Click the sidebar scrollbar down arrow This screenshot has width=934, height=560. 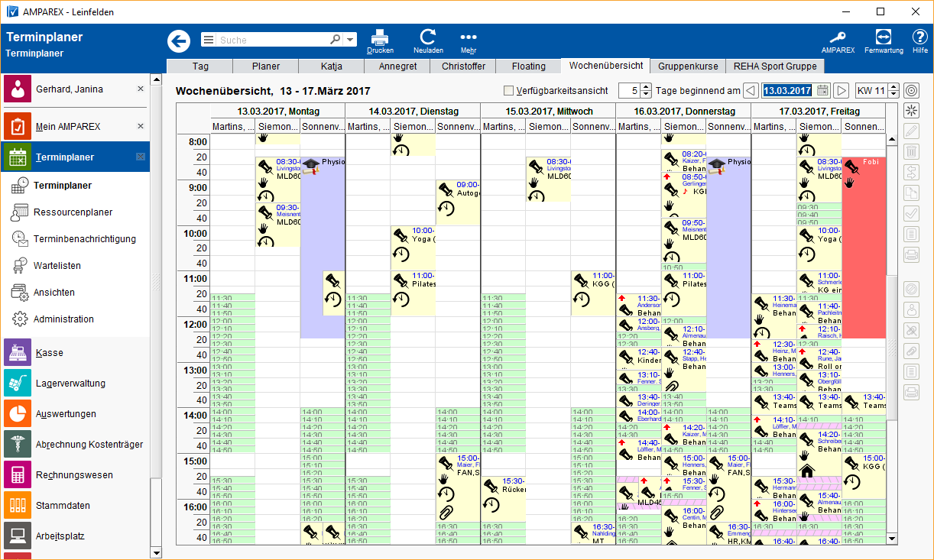[x=156, y=552]
